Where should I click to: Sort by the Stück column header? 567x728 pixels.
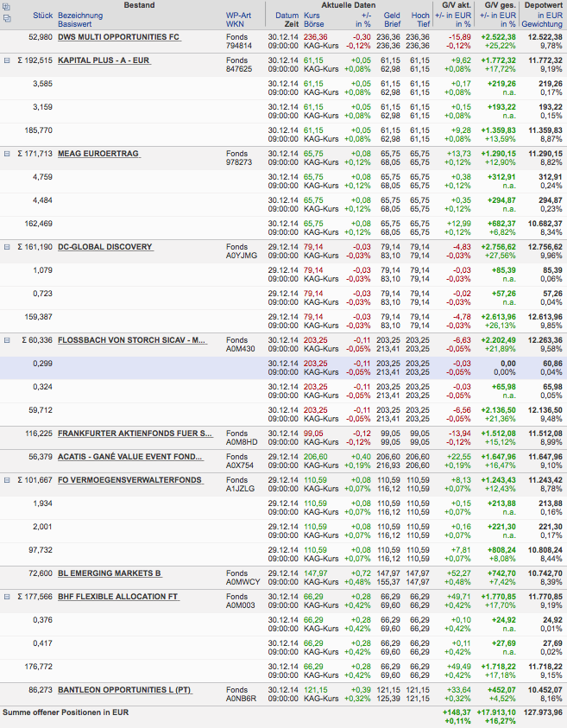pos(42,16)
